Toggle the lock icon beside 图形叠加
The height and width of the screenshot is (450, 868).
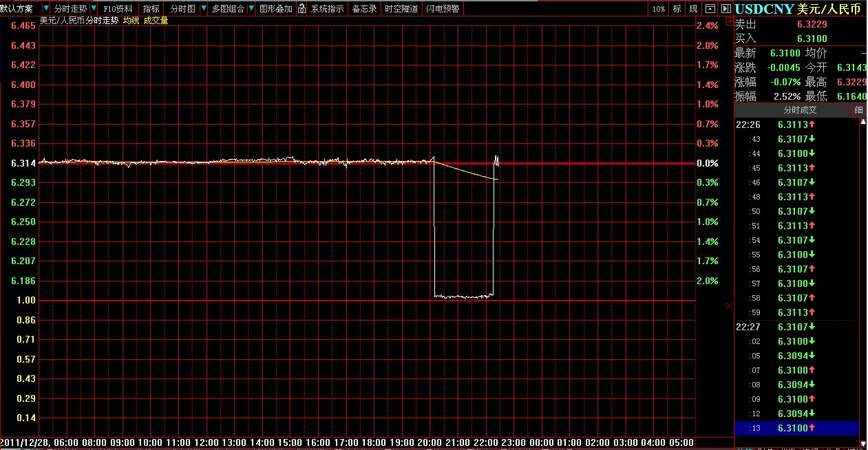[301, 9]
